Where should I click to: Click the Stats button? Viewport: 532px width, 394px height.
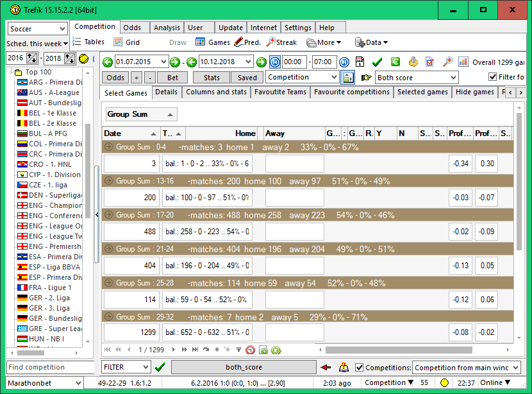(212, 78)
